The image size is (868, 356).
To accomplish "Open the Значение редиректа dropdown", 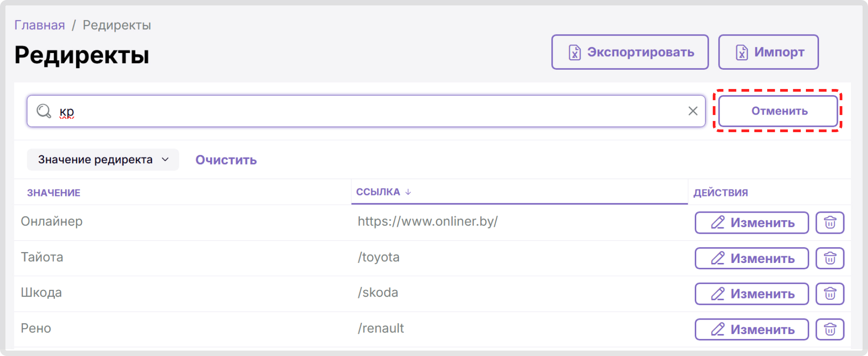I will [103, 160].
